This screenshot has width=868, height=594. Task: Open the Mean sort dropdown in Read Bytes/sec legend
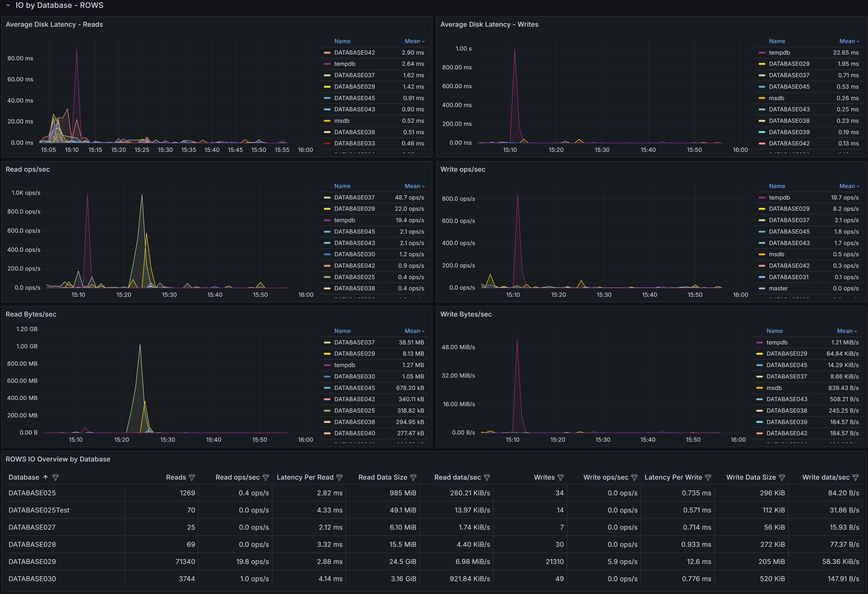(x=414, y=331)
